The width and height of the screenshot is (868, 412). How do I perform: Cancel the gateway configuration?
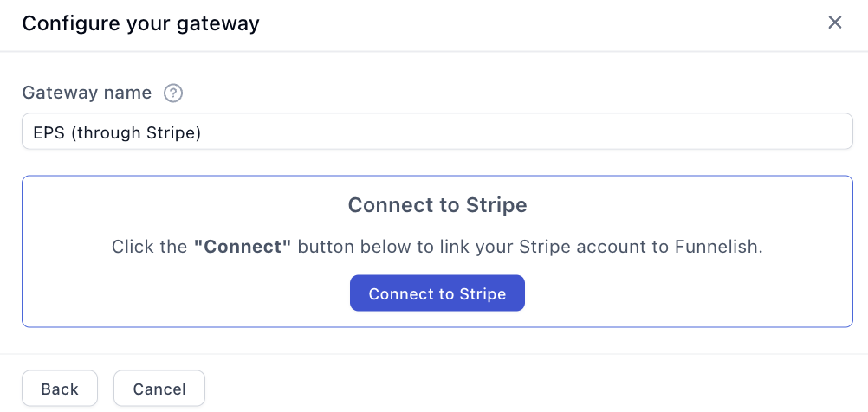[x=159, y=389]
